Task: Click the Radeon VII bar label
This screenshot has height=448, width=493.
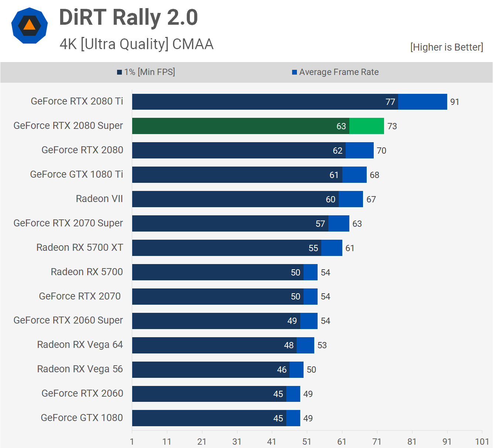Action: click(x=99, y=199)
